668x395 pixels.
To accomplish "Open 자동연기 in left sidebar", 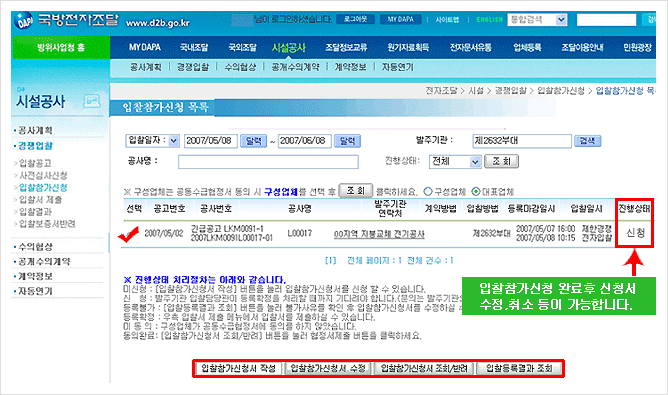I will pyautogui.click(x=35, y=291).
